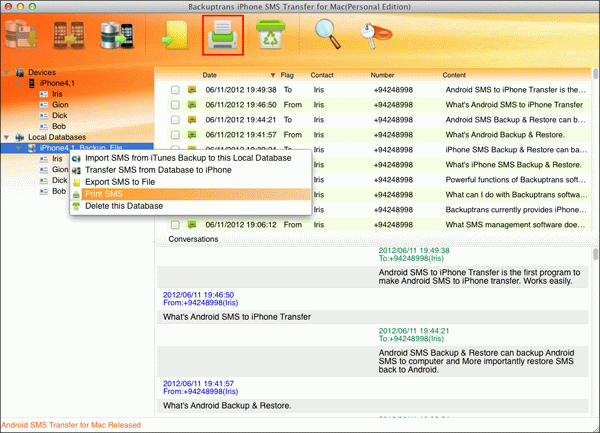Click the magnifying glass search icon
This screenshot has width=600, height=433.
328,34
